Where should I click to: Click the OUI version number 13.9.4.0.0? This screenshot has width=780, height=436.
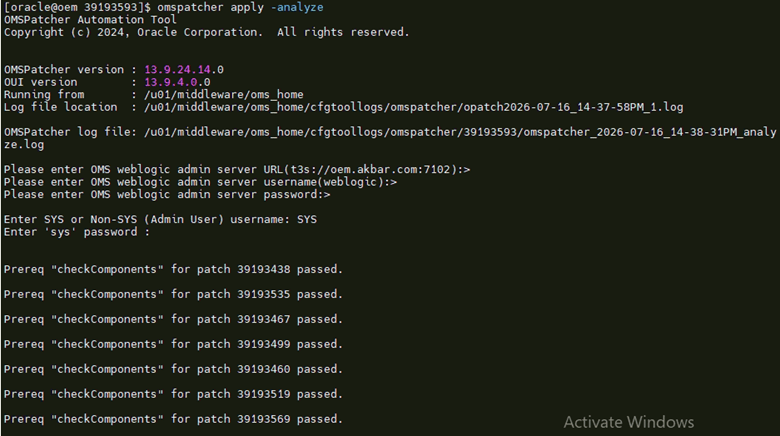point(177,82)
